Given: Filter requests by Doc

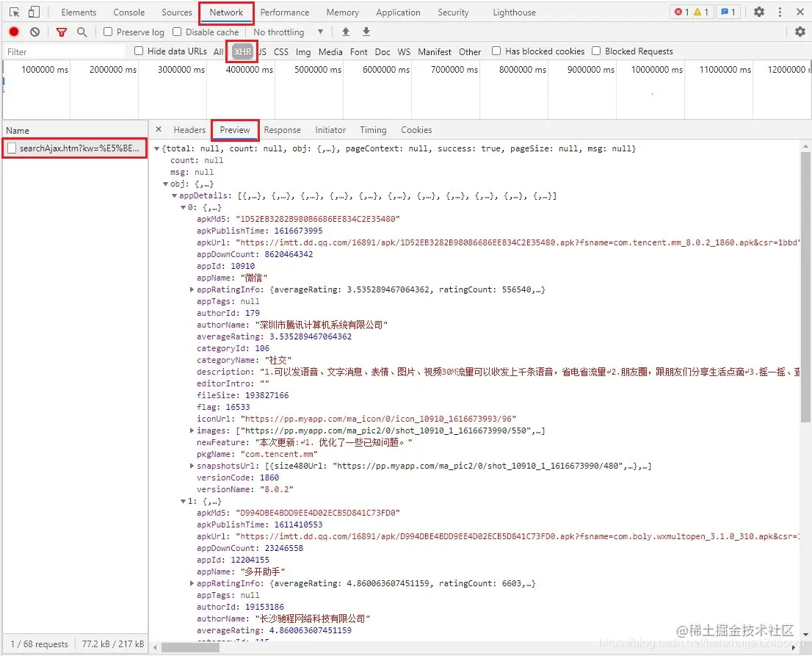Looking at the screenshot, I should pyautogui.click(x=383, y=51).
